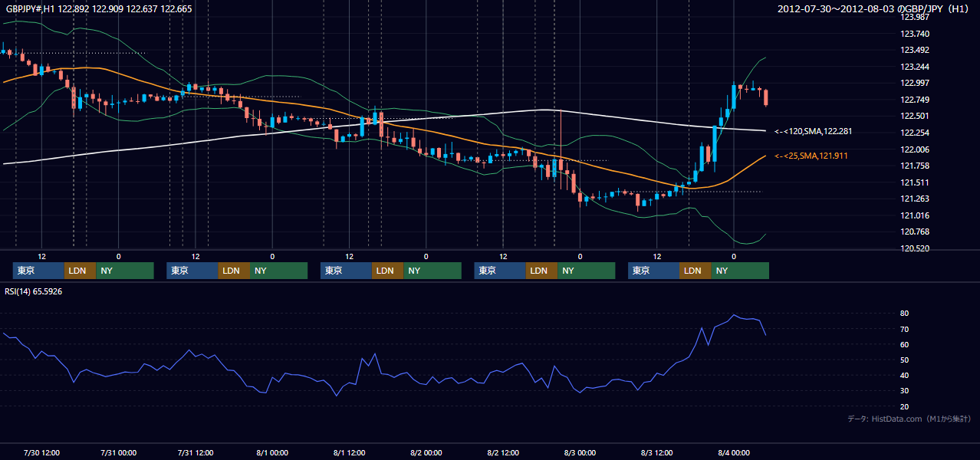The width and height of the screenshot is (980, 460).
Task: Select the NY session box for 7/31
Action: (279, 271)
